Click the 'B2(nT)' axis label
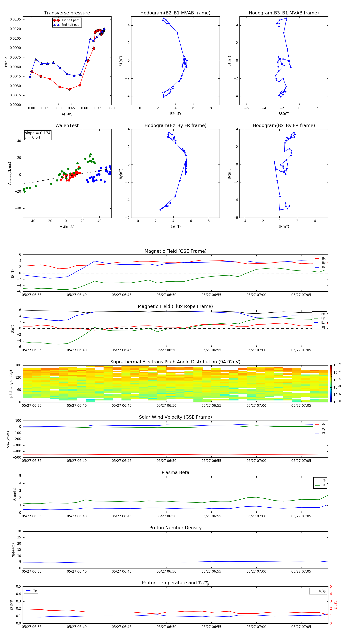 coord(175,114)
